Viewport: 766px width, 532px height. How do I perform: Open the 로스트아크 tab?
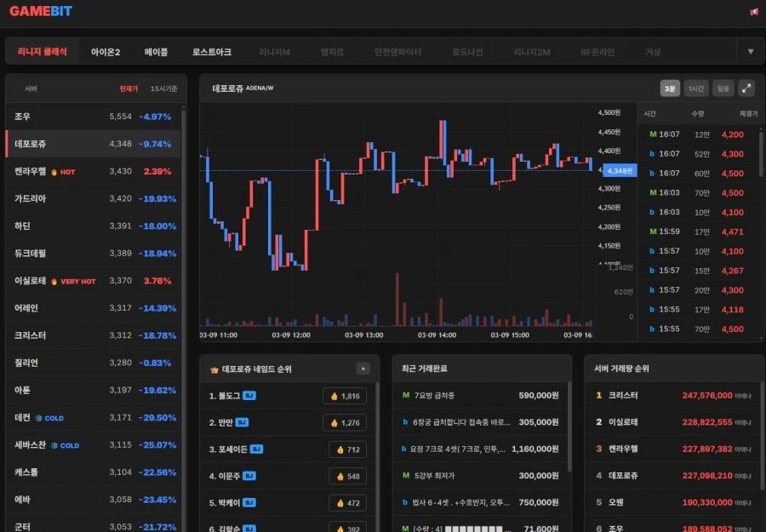point(212,52)
